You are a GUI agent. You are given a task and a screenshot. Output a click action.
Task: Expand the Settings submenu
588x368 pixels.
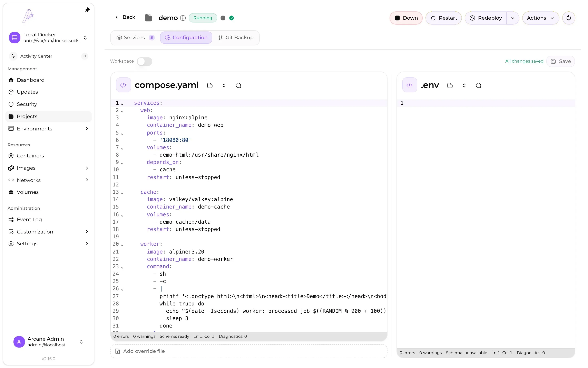pos(87,244)
